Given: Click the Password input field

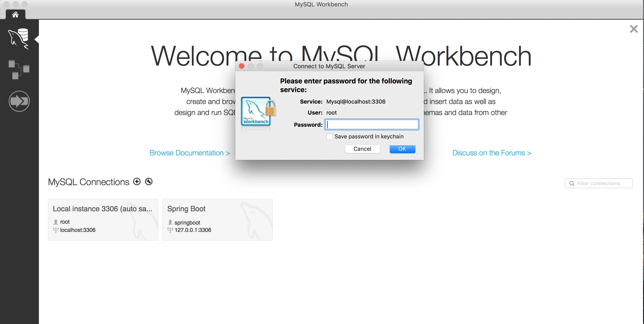Looking at the screenshot, I should pos(372,124).
